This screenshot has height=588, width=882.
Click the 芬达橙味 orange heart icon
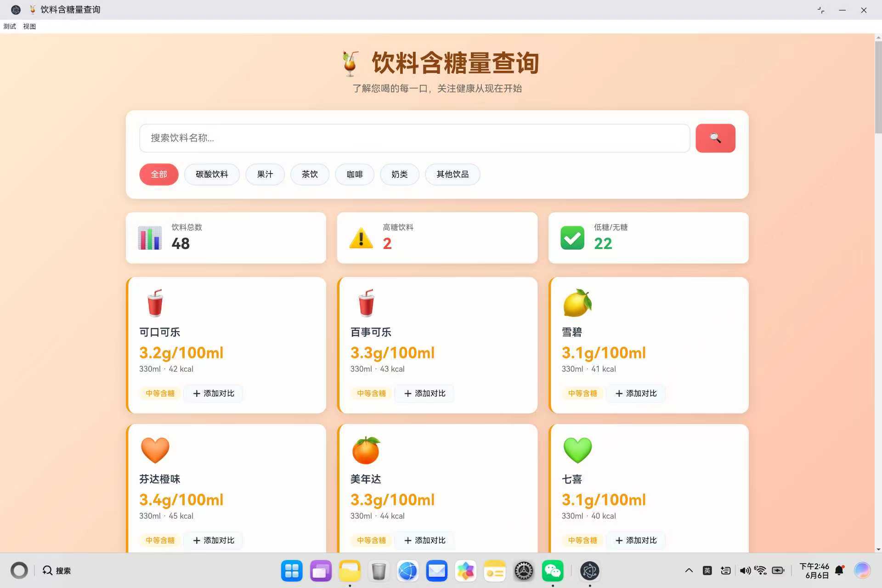(155, 450)
